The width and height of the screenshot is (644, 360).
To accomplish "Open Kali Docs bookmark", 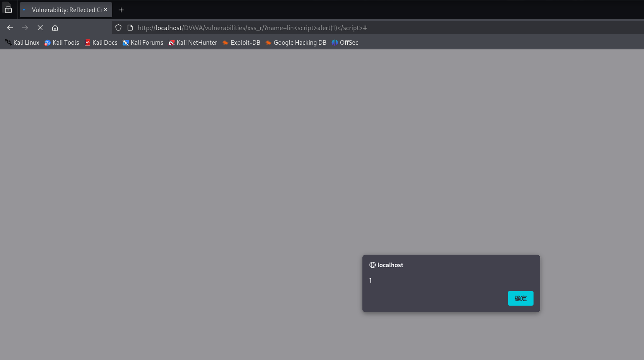I will (x=101, y=43).
